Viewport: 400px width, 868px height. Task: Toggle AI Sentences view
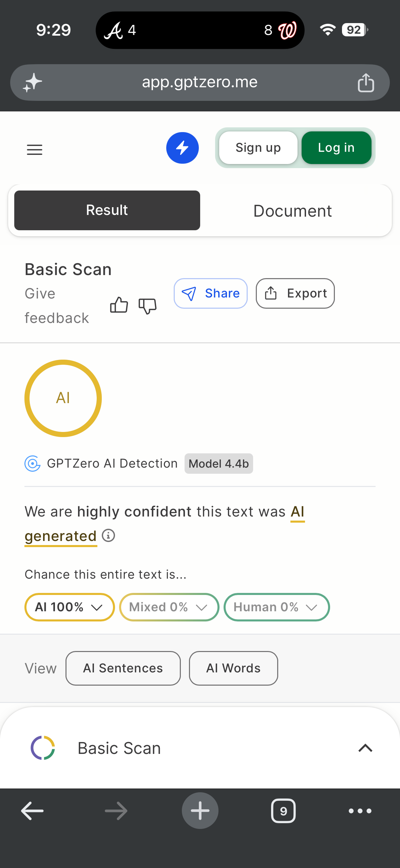pyautogui.click(x=123, y=668)
